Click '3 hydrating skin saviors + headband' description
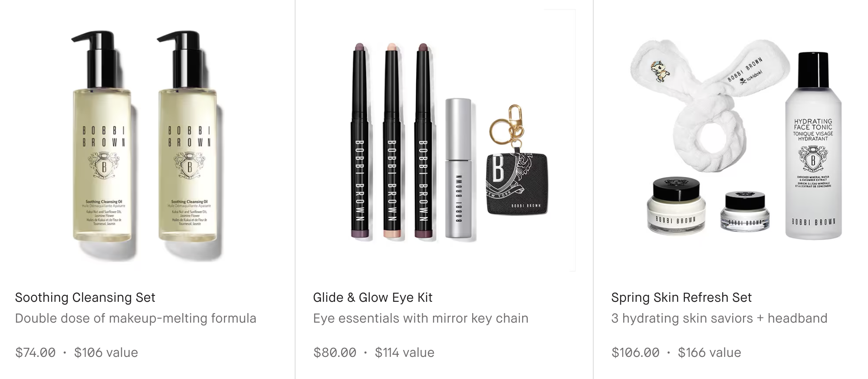This screenshot has width=868, height=379. coord(720,318)
